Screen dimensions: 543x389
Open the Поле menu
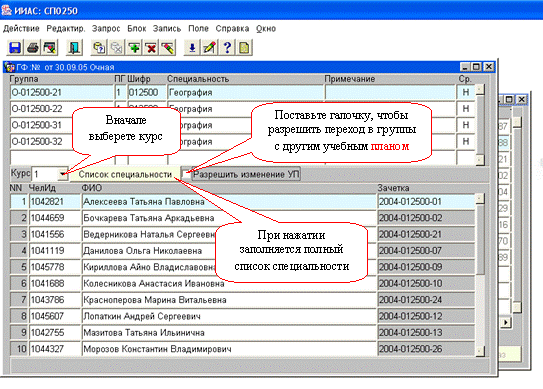tap(198, 28)
